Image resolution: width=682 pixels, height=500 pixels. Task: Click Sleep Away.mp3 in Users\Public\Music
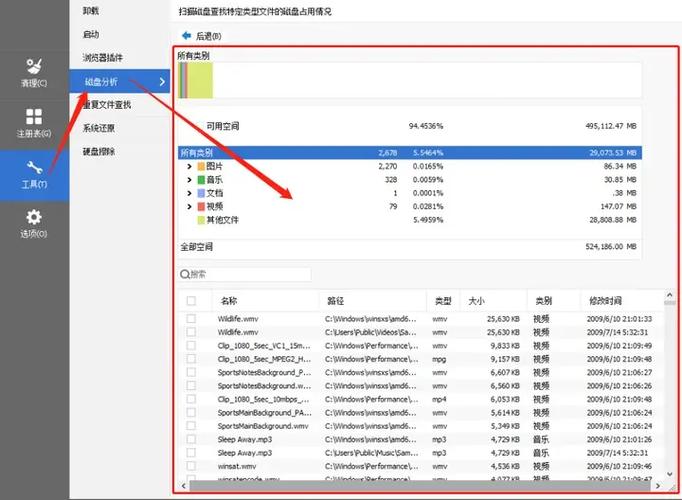click(245, 453)
